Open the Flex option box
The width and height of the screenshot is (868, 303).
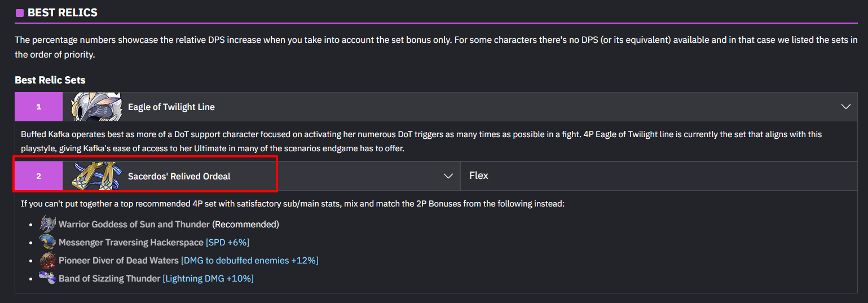tap(659, 176)
